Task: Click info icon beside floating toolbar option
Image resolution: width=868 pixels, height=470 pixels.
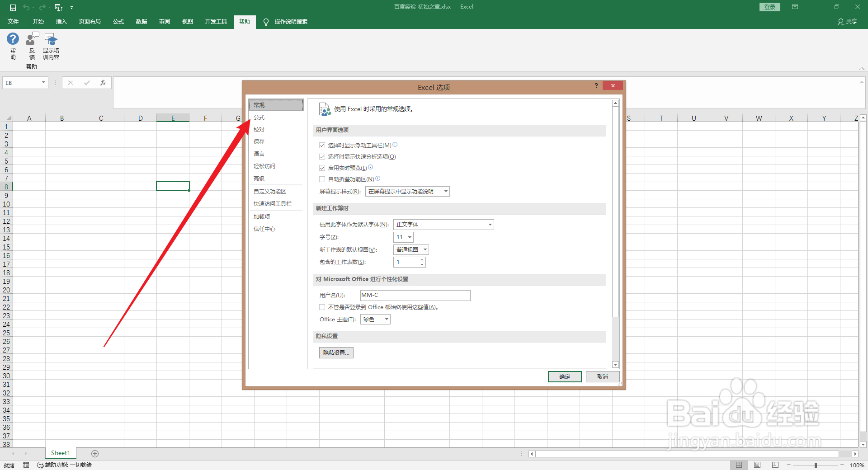Action: [395, 145]
